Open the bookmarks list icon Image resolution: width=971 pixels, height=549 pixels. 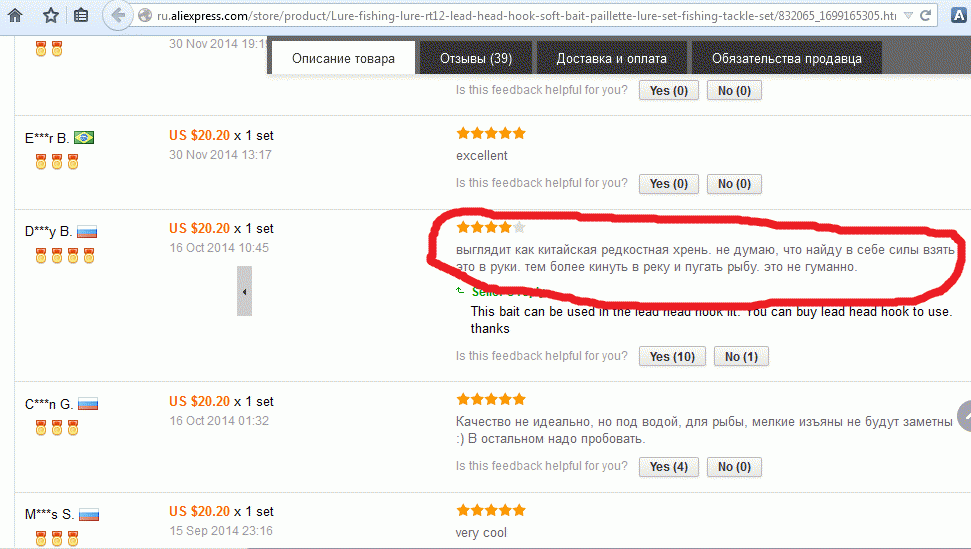81,15
